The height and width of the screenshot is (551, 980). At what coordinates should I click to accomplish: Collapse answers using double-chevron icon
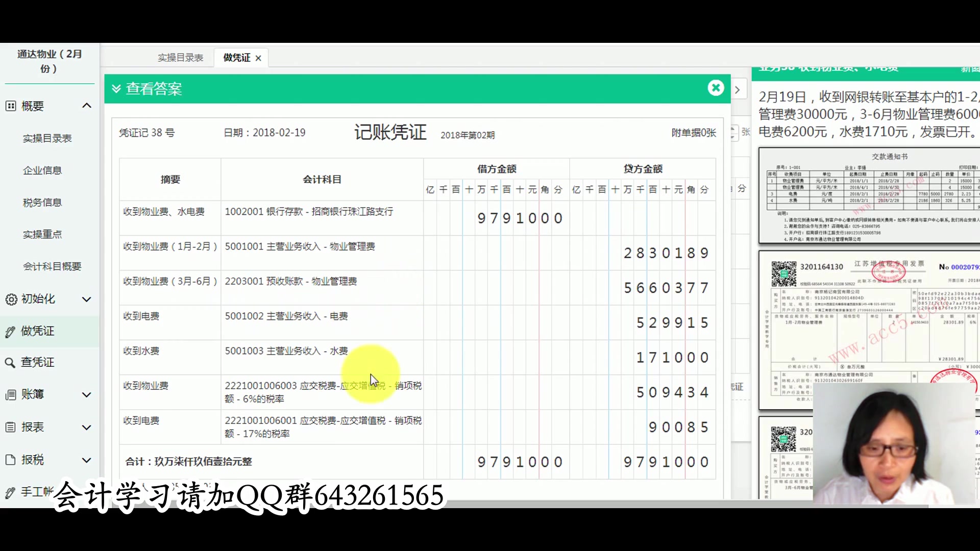pyautogui.click(x=116, y=88)
